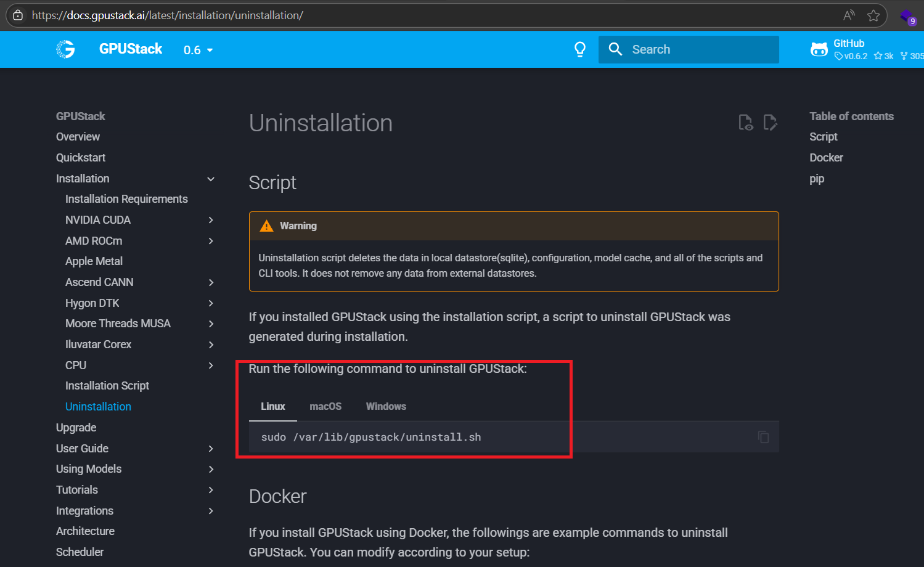The width and height of the screenshot is (924, 567).
Task: Click the Warning admonition title
Action: tap(298, 226)
